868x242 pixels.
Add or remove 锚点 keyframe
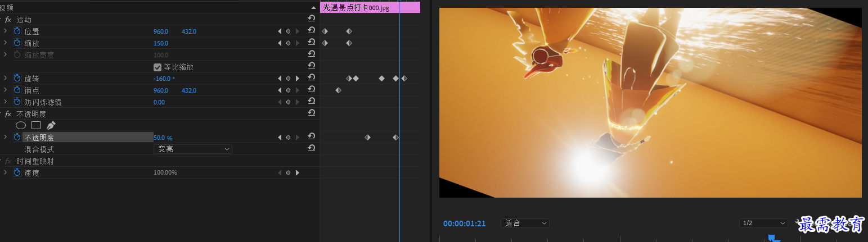coord(288,90)
